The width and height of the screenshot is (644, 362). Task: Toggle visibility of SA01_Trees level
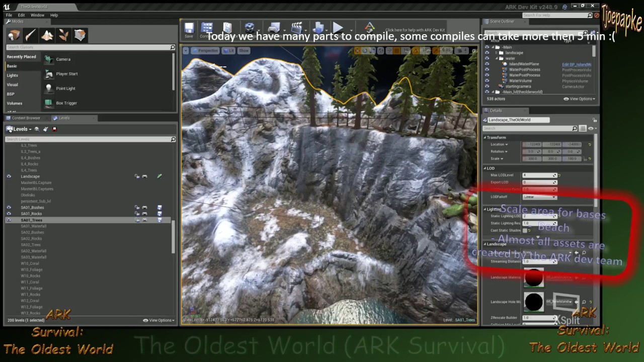pyautogui.click(x=9, y=220)
